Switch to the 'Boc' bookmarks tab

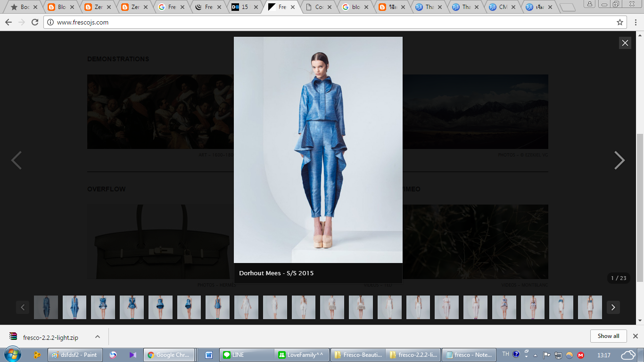pyautogui.click(x=25, y=7)
